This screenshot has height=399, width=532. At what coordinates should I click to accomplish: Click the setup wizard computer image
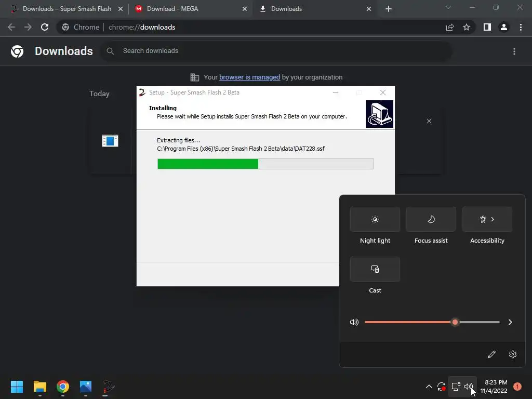click(379, 114)
